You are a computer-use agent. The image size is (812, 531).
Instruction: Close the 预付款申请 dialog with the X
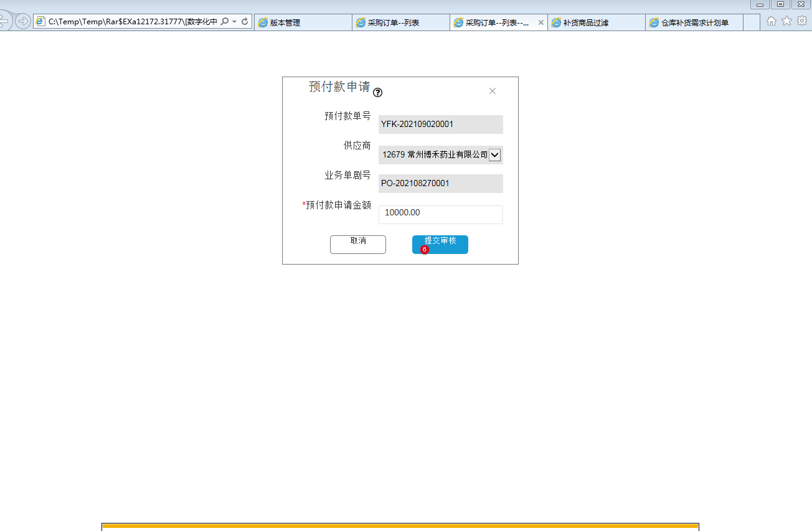[493, 91]
